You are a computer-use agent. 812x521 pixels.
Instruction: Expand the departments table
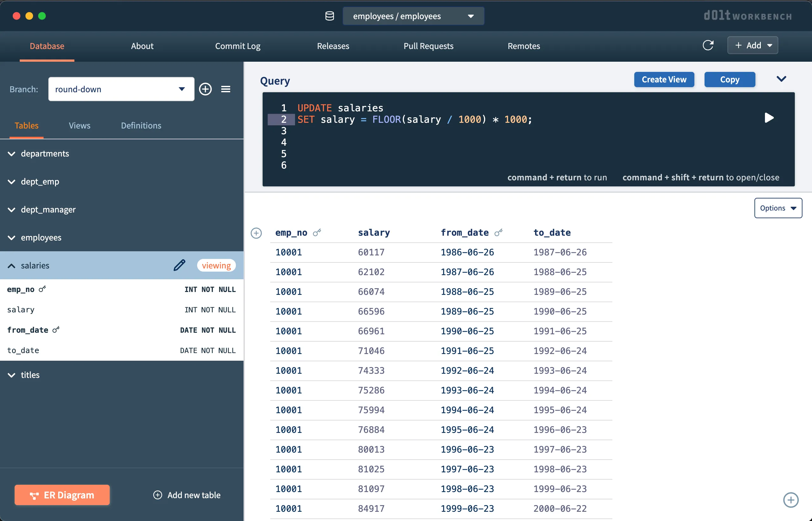[11, 154]
